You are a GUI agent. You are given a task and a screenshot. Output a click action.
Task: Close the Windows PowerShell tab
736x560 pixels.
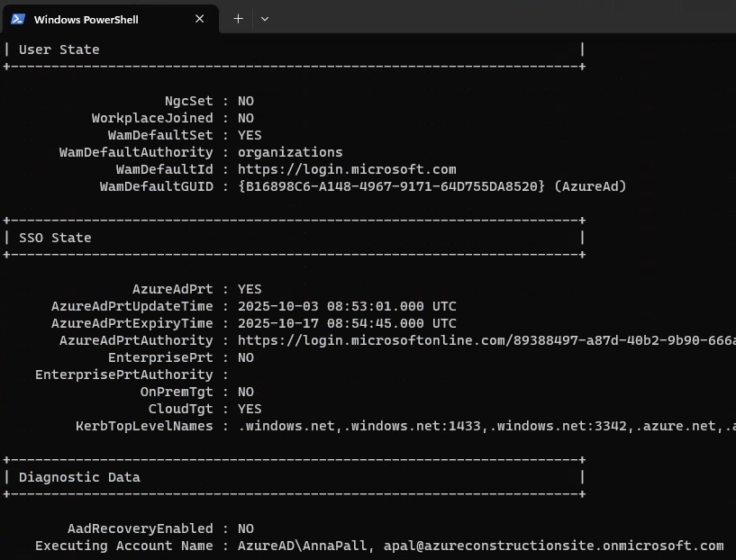pos(200,18)
